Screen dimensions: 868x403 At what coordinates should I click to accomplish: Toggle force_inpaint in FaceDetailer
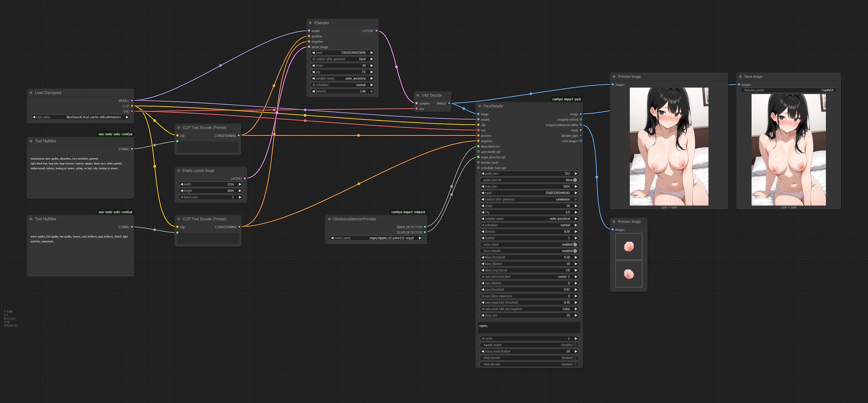[575, 251]
